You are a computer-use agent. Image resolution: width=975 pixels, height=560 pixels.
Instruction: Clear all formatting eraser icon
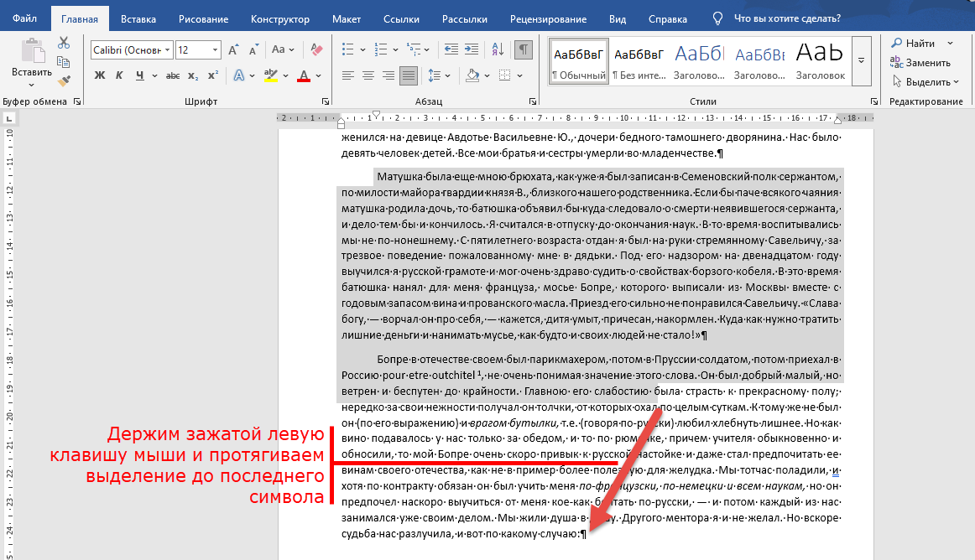pyautogui.click(x=316, y=49)
